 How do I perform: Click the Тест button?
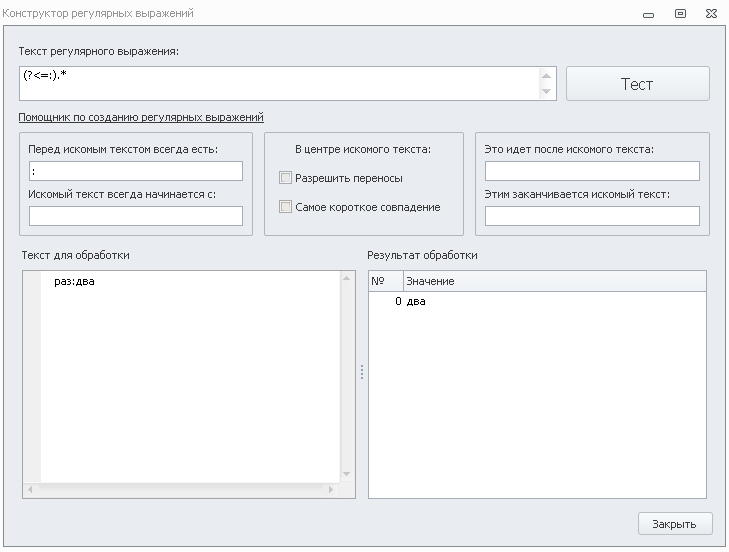(x=637, y=84)
